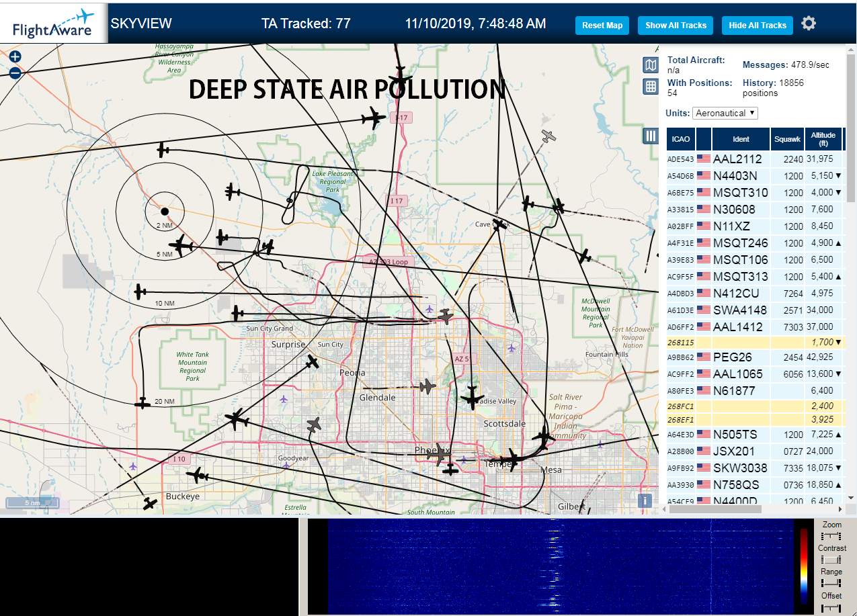Image resolution: width=857 pixels, height=616 pixels.
Task: Select aircraft icon east of Surprise
Action: [x=312, y=362]
